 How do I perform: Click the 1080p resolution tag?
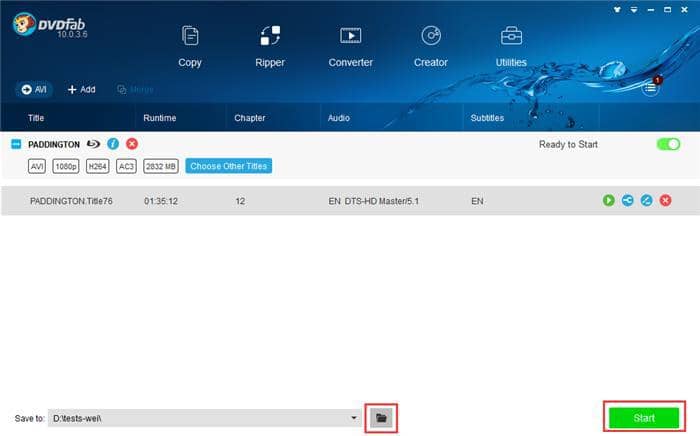66,166
